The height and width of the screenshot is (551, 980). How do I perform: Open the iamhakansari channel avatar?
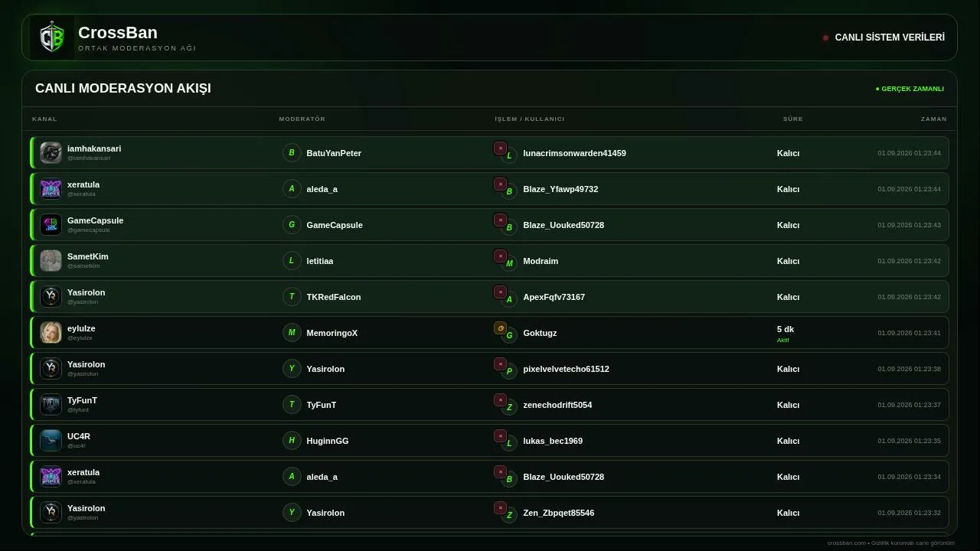point(51,152)
